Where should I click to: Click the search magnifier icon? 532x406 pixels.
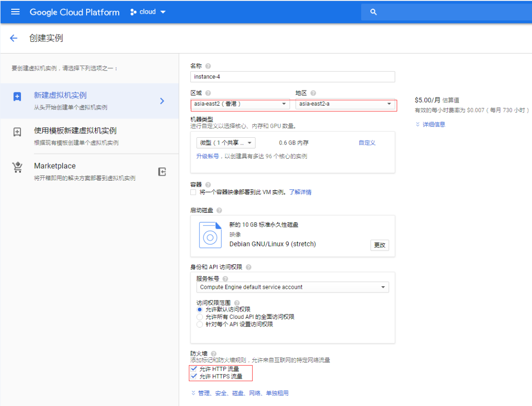pos(373,12)
